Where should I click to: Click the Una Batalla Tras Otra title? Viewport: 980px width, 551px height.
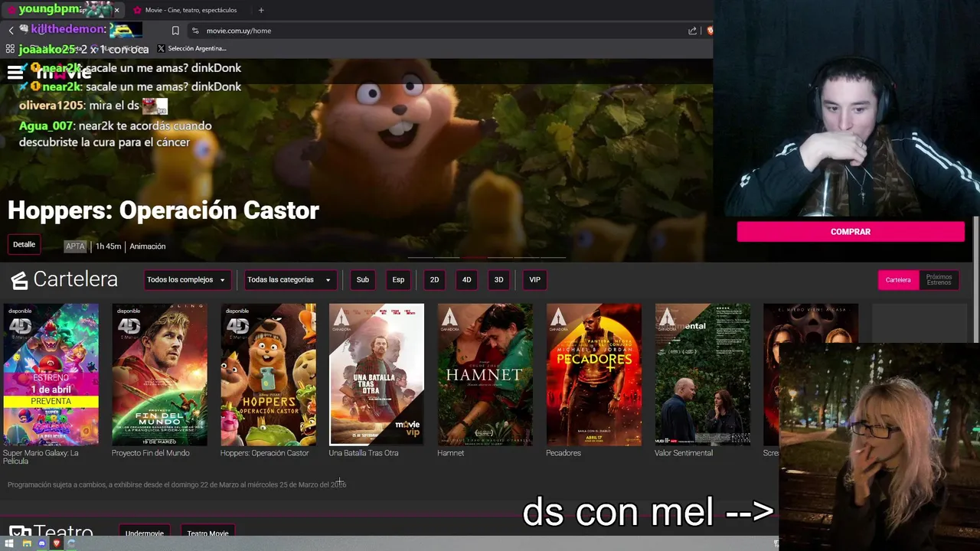tap(364, 453)
